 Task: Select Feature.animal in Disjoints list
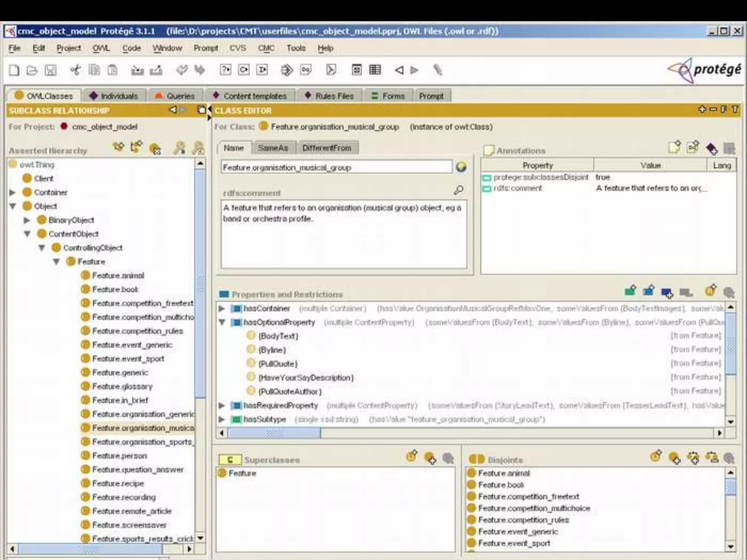[504, 473]
